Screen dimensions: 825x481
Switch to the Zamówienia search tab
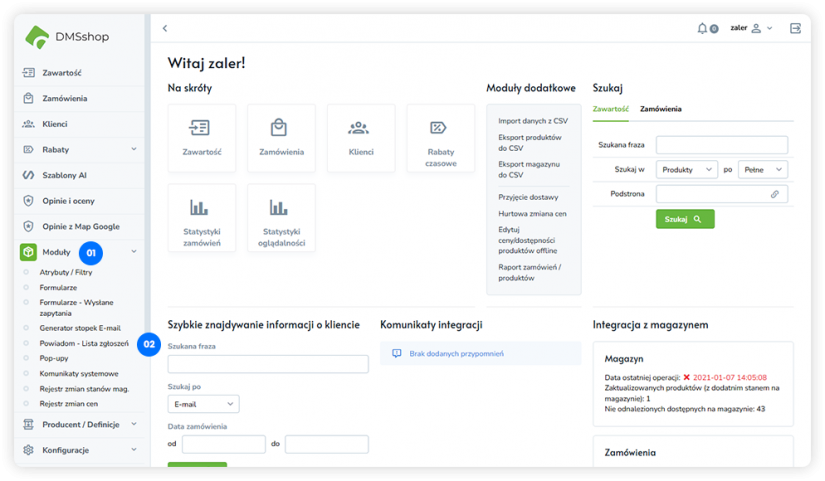660,108
